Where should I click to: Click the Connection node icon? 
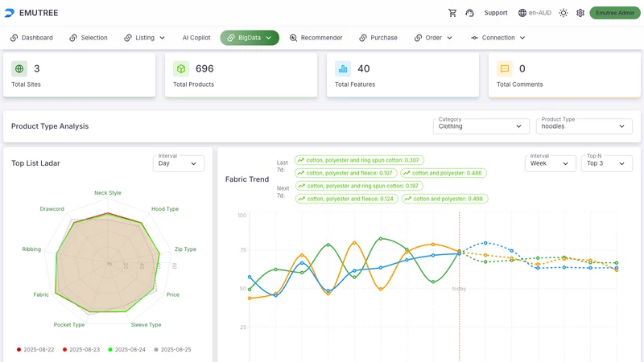point(474,38)
